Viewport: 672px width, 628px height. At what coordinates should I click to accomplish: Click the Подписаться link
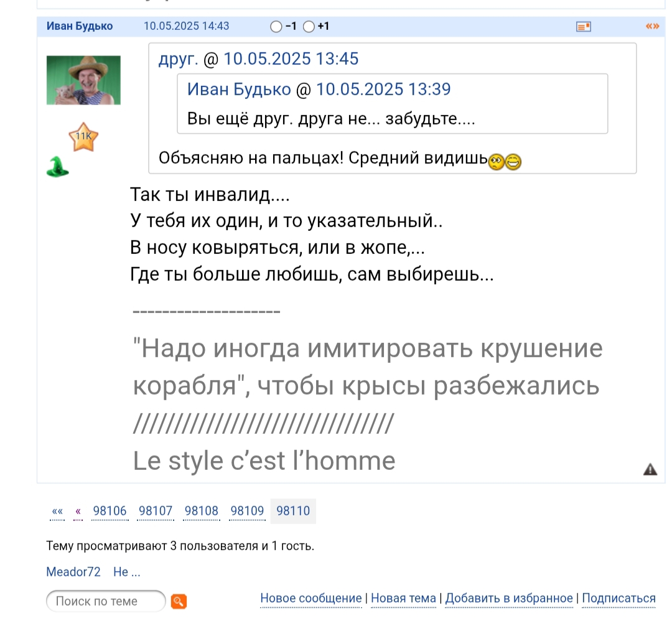click(x=619, y=598)
